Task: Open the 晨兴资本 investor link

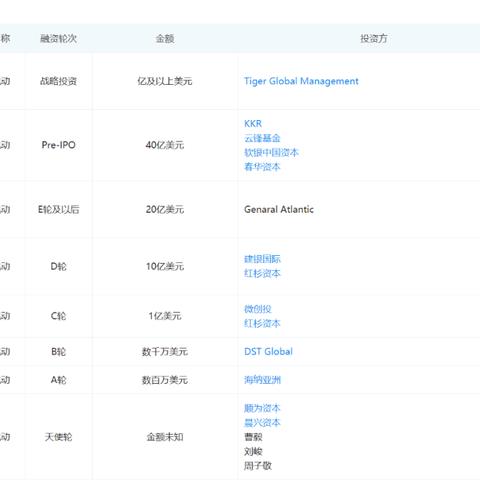Action: (262, 423)
